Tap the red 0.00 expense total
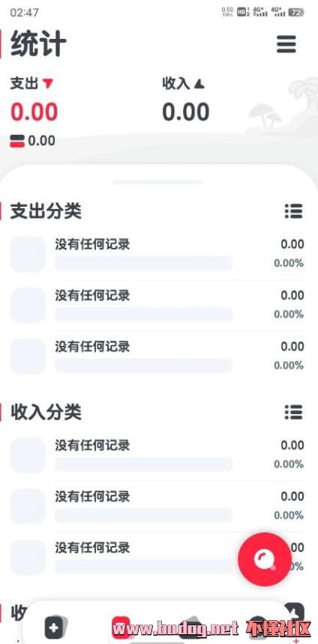 pos(34,112)
